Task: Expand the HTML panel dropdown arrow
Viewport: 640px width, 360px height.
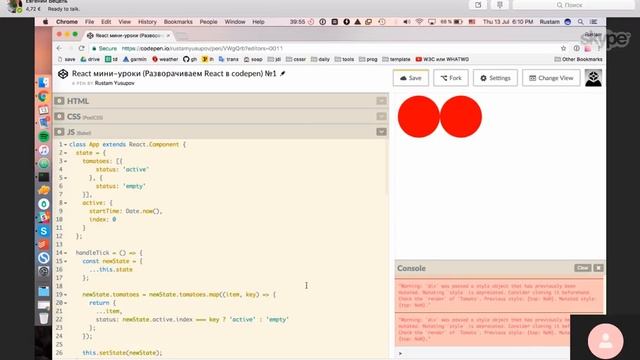Action: point(381,101)
